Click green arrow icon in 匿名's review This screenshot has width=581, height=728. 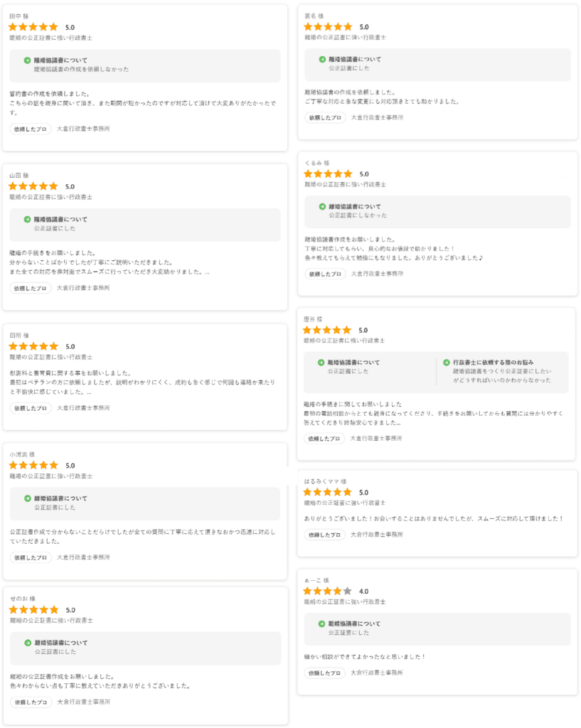[322, 60]
